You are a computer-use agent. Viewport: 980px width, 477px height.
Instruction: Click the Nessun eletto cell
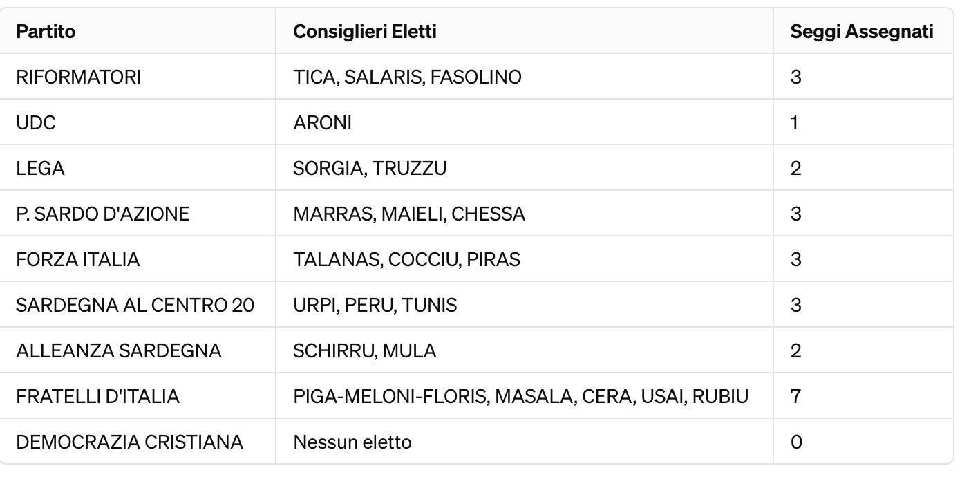[x=352, y=442]
